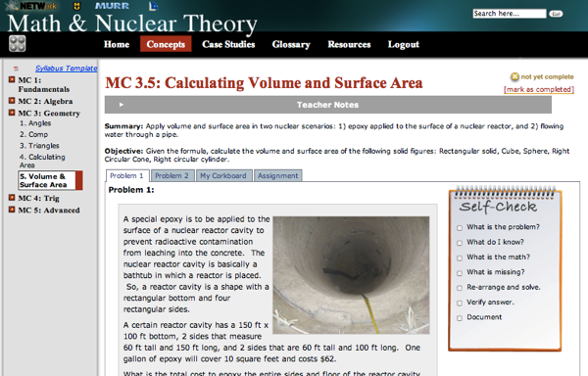Open the Assignment tab
This screenshot has width=588, height=376.
(278, 175)
